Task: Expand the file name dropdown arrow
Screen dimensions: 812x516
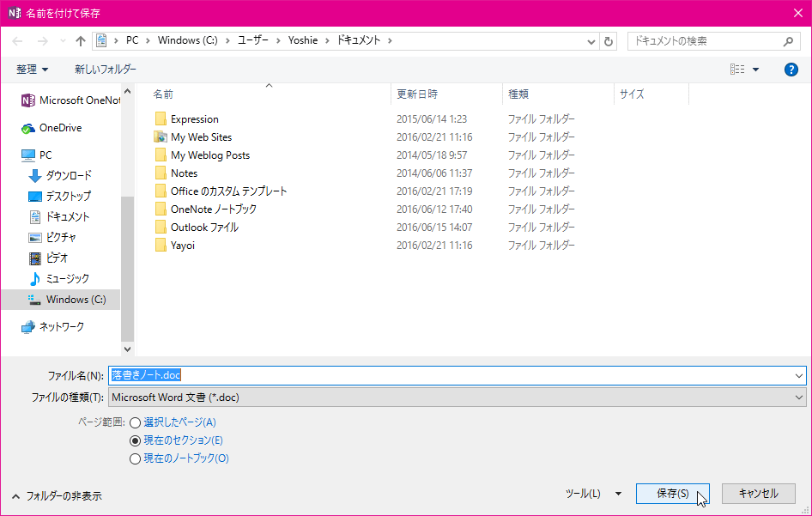Action: tap(799, 375)
